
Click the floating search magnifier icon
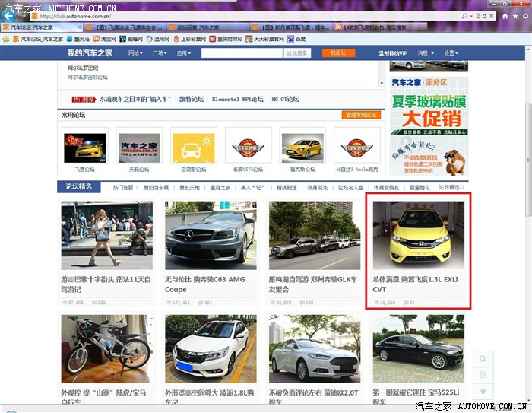483,359
